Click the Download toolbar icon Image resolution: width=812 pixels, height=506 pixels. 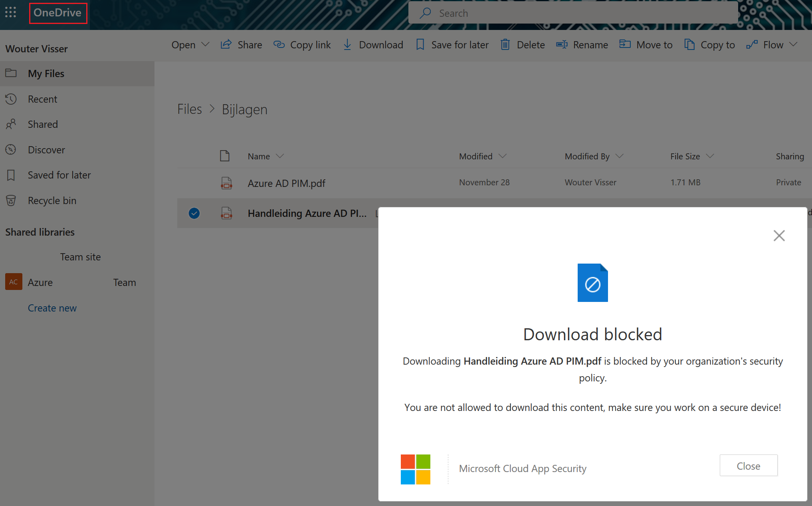[x=347, y=44]
